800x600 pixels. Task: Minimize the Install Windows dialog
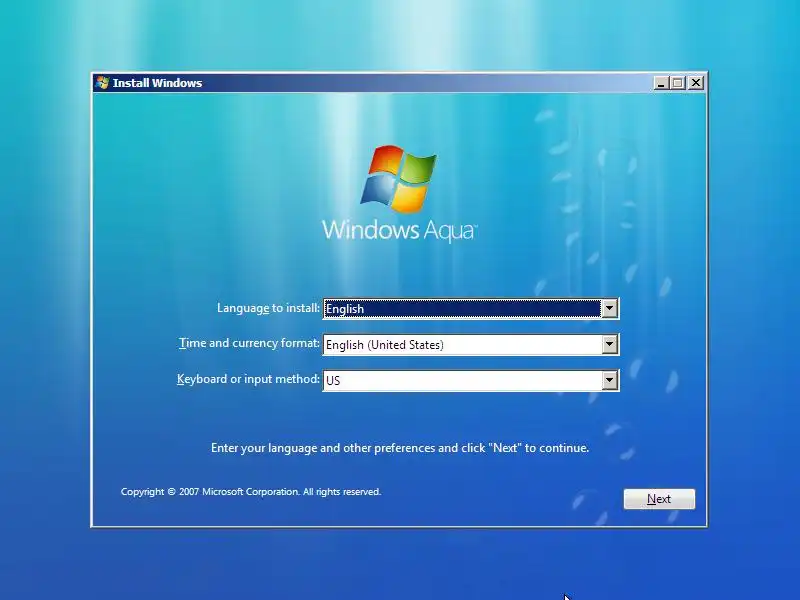click(662, 83)
